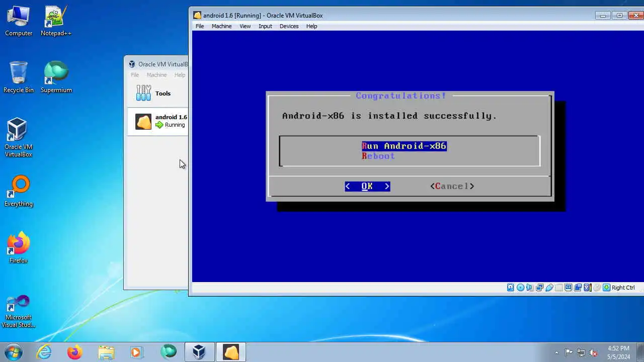644x362 pixels.
Task: Click audio indicator in VM status bar
Action: click(530, 288)
